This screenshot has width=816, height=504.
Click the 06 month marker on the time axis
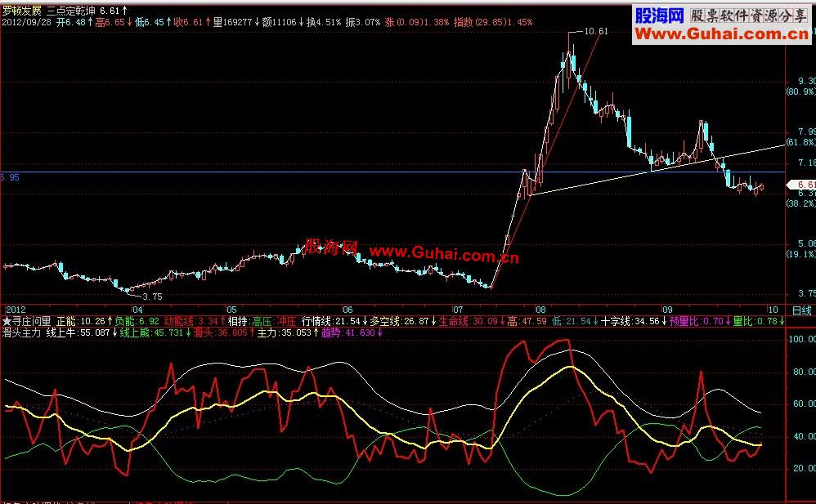347,310
